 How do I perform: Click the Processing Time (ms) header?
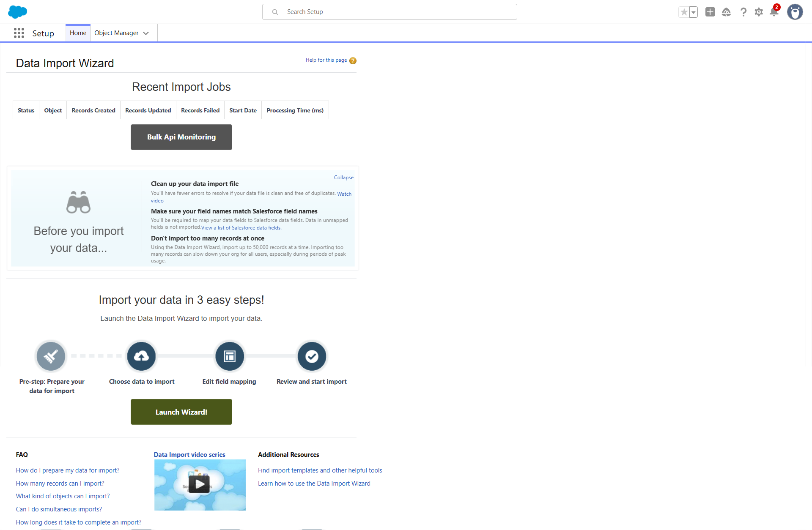(295, 110)
